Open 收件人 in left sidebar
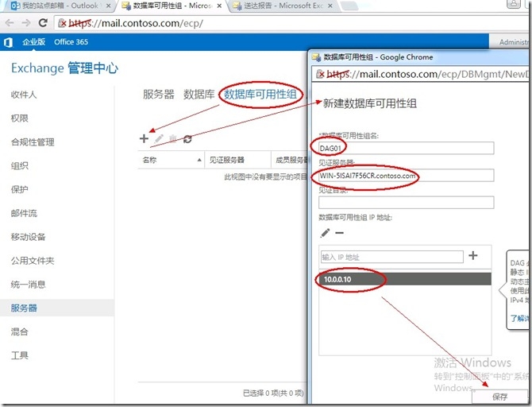The width and height of the screenshot is (532, 407). (24, 95)
